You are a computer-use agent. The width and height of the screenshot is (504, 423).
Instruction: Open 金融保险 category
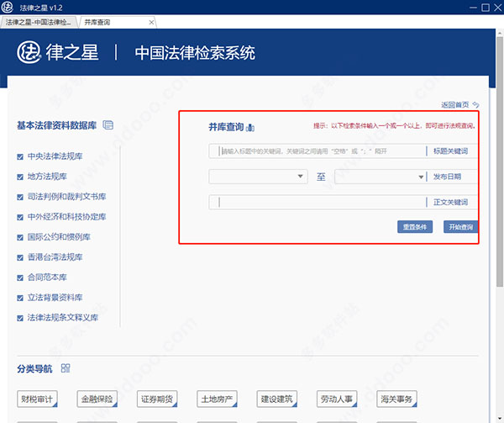(97, 399)
